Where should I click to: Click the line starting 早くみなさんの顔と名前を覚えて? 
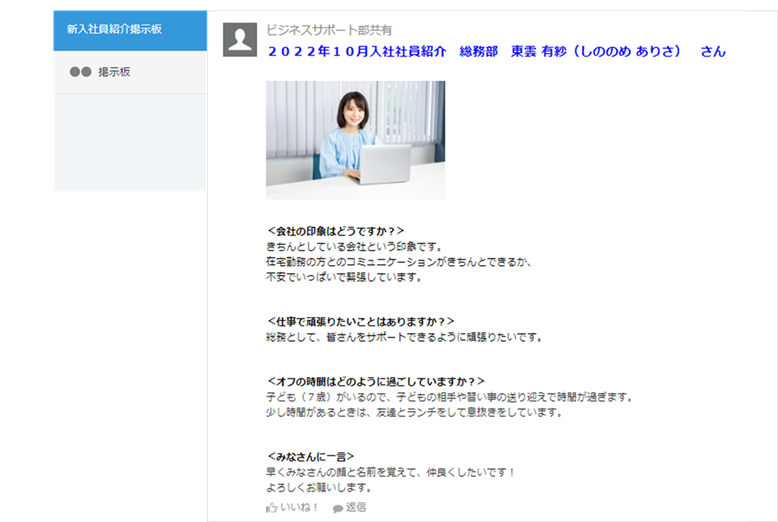390,472
